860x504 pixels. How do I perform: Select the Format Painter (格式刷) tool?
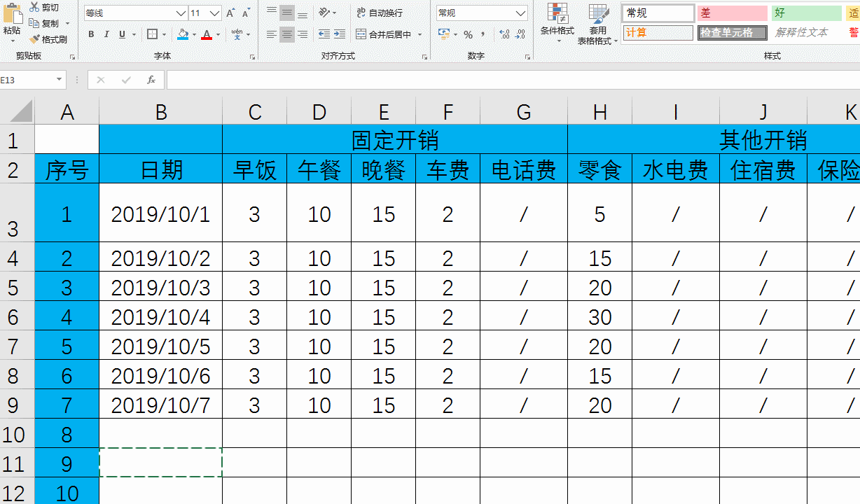click(x=48, y=39)
